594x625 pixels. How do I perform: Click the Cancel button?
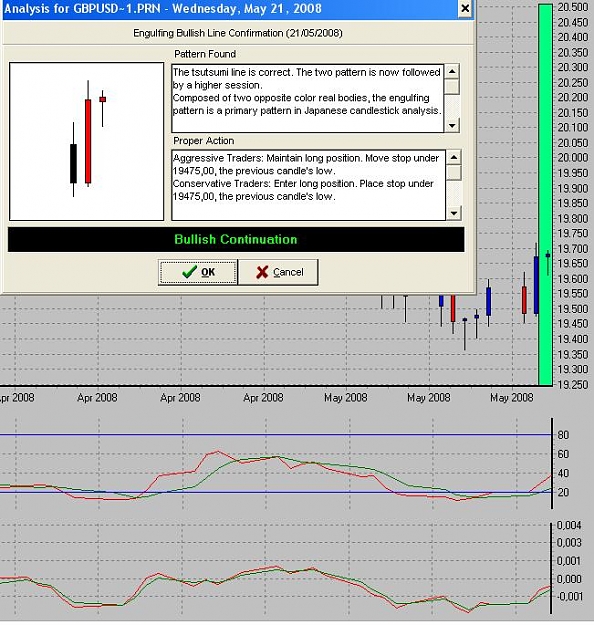point(279,272)
